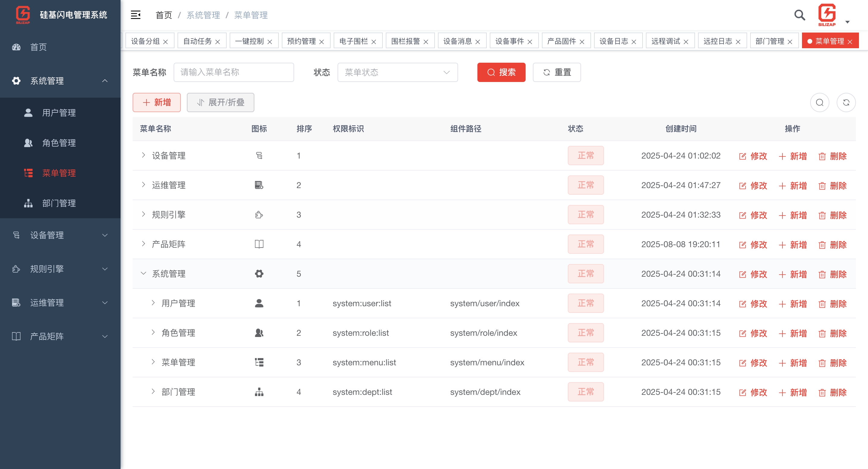Expand the 运维管理 tree row
Screen dimensions: 868x469
[143, 185]
